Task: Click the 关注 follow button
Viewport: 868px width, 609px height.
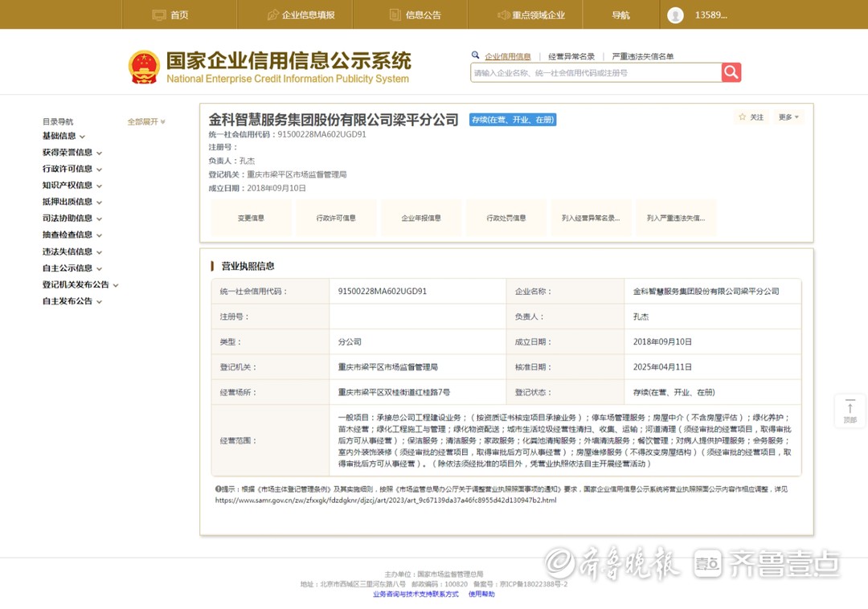Action: pyautogui.click(x=751, y=117)
